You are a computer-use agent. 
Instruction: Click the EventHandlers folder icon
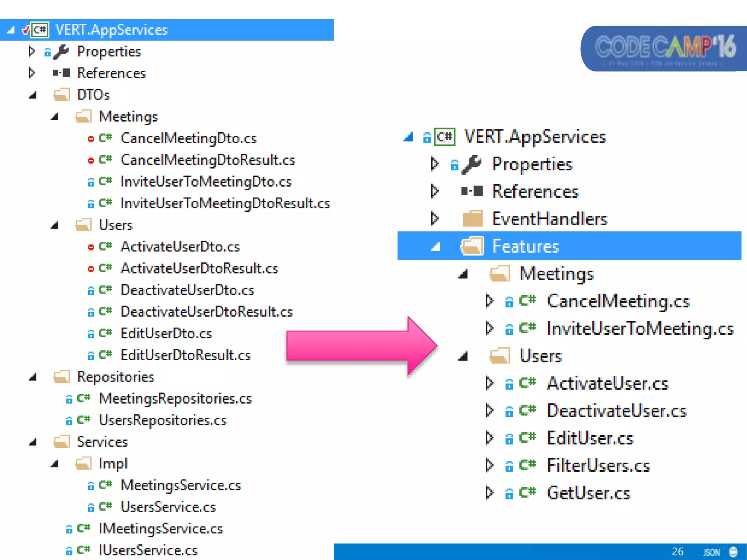[x=472, y=219]
